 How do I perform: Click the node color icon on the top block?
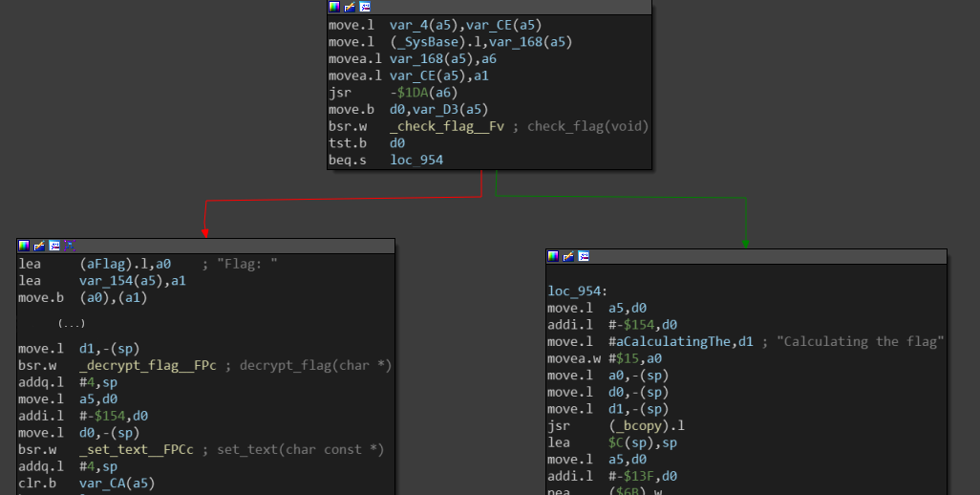coord(334,7)
